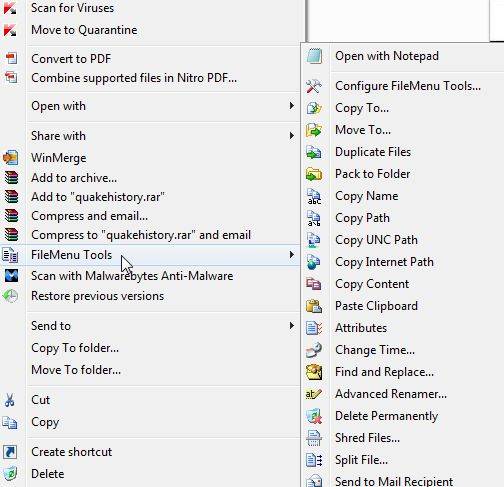The width and height of the screenshot is (504, 487).
Task: Click the Duplicate Files icon
Action: point(314,152)
